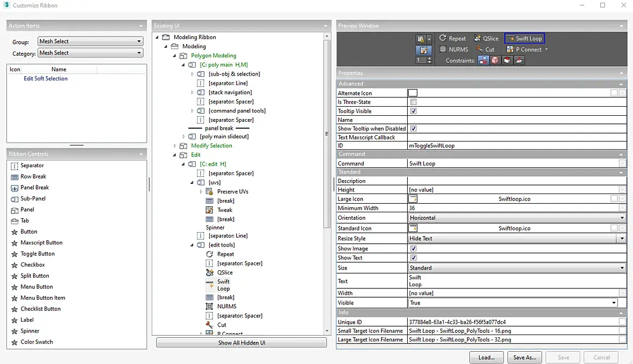Collapse the Polygon Modeling tree node
Viewport: 633px width, 364px height.
point(174,56)
